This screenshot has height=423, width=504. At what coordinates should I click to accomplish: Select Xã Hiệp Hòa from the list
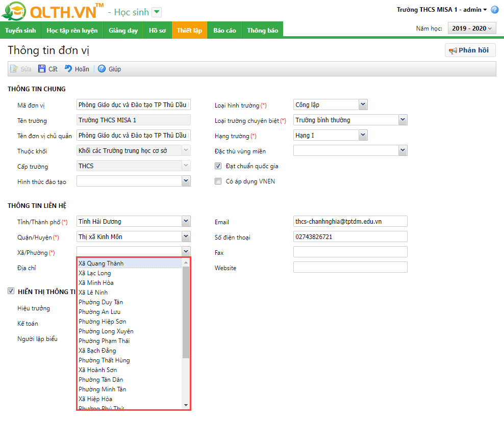tap(130, 399)
